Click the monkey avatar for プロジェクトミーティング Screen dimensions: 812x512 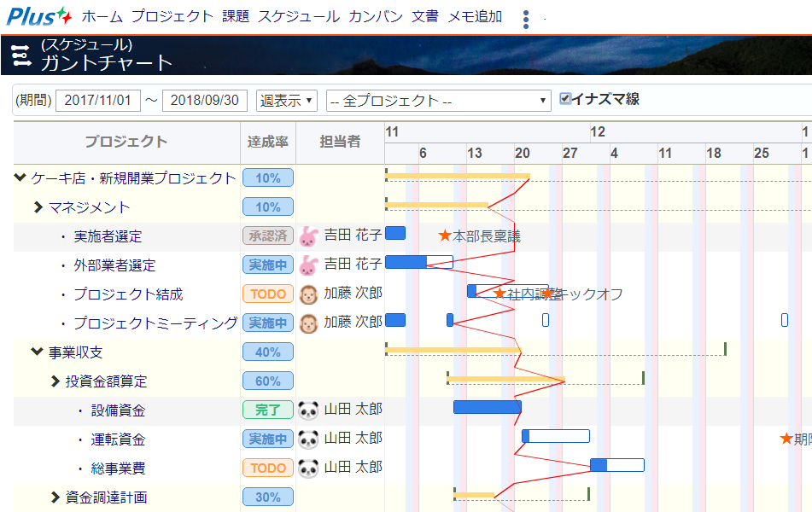(x=308, y=323)
